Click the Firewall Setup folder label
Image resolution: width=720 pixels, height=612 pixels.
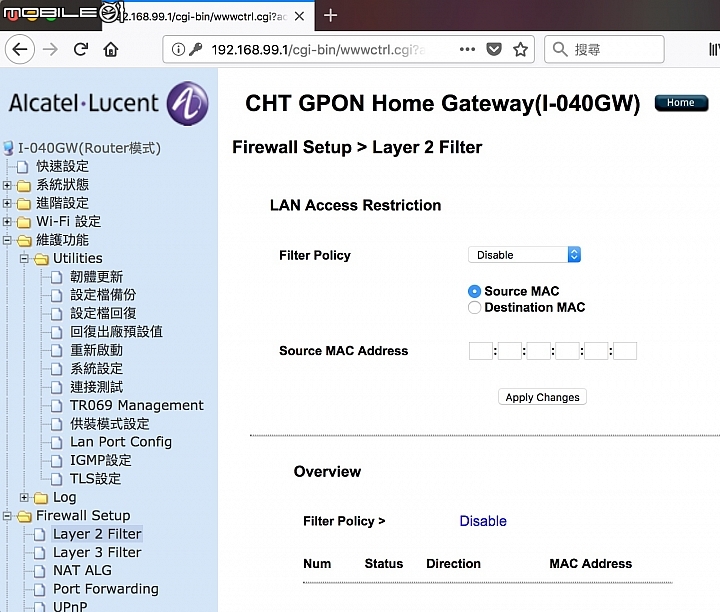point(83,516)
